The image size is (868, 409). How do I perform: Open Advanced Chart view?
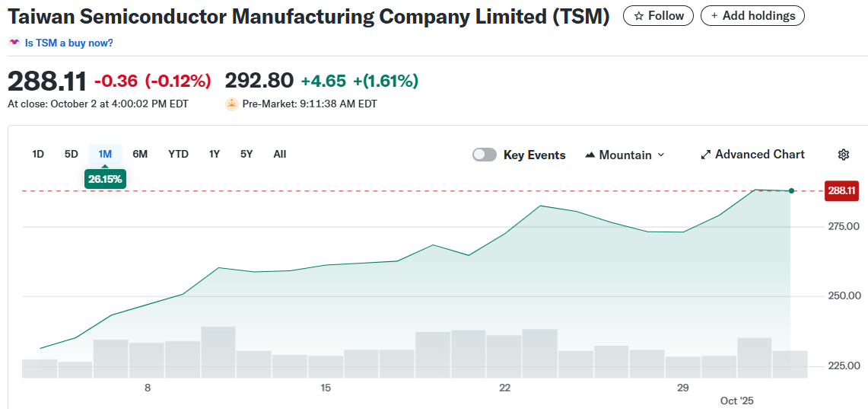click(x=759, y=155)
